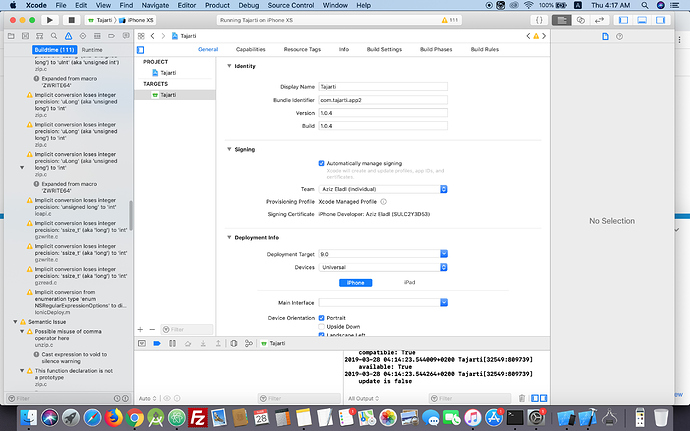
Task: Open the Report navigator icon
Action: [126, 36]
